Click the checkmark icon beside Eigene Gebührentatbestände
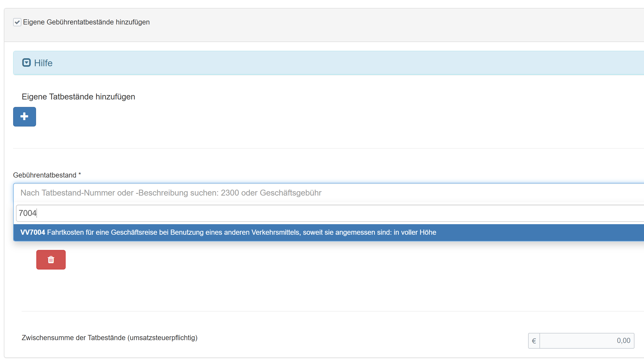644x361 pixels. click(17, 22)
